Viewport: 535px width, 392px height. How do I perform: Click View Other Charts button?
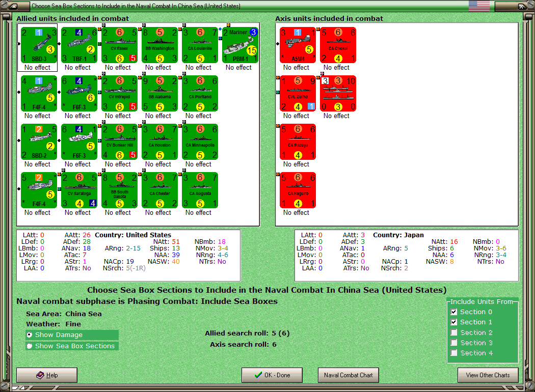point(488,375)
